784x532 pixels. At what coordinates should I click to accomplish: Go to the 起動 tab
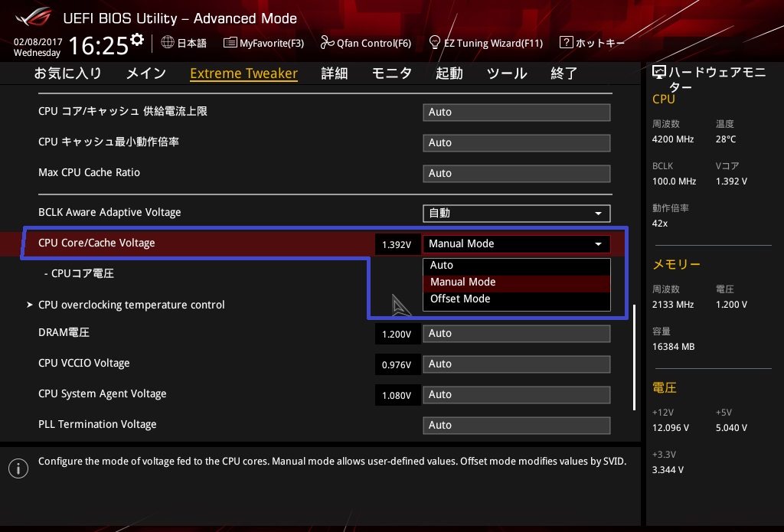coord(449,73)
